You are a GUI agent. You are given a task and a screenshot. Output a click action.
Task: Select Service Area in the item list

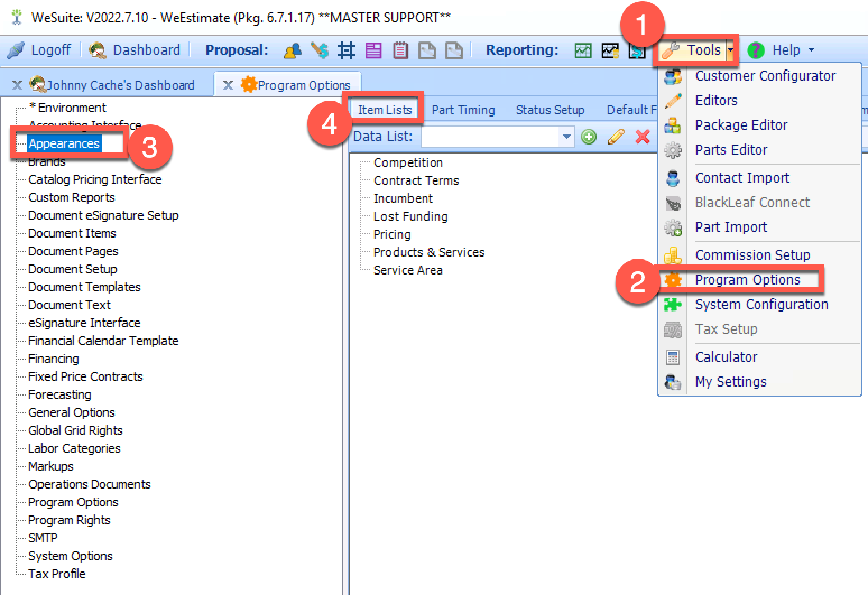click(408, 270)
